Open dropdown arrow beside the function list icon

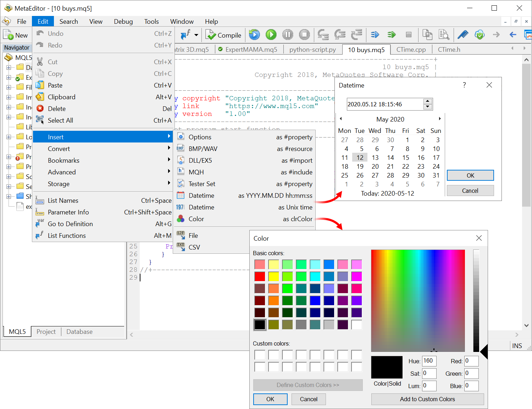196,35
